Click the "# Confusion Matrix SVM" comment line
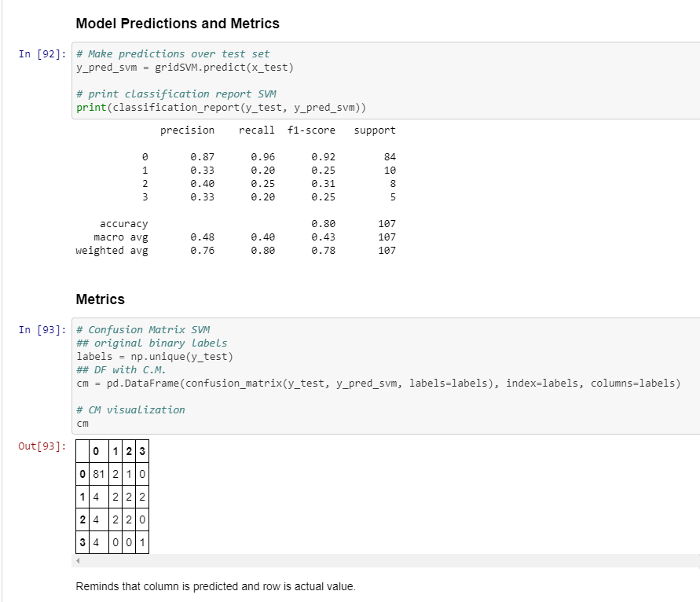 [x=143, y=330]
